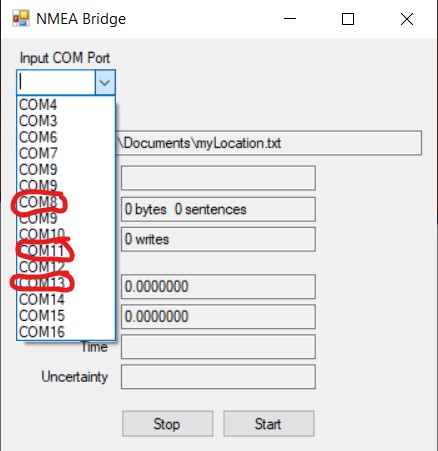Click the Uncertainty field

point(218,377)
